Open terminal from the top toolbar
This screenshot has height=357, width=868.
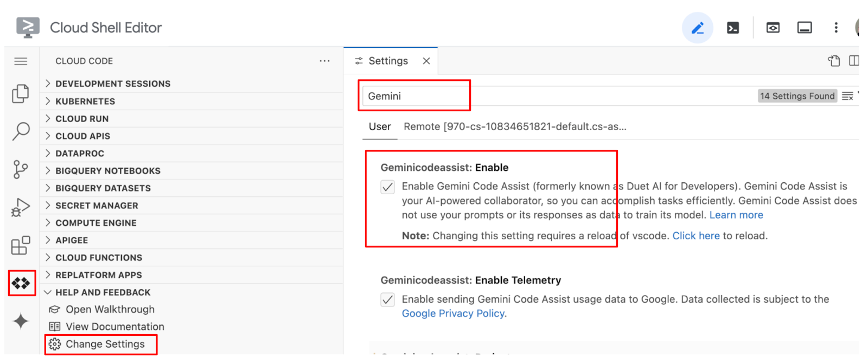tap(733, 28)
